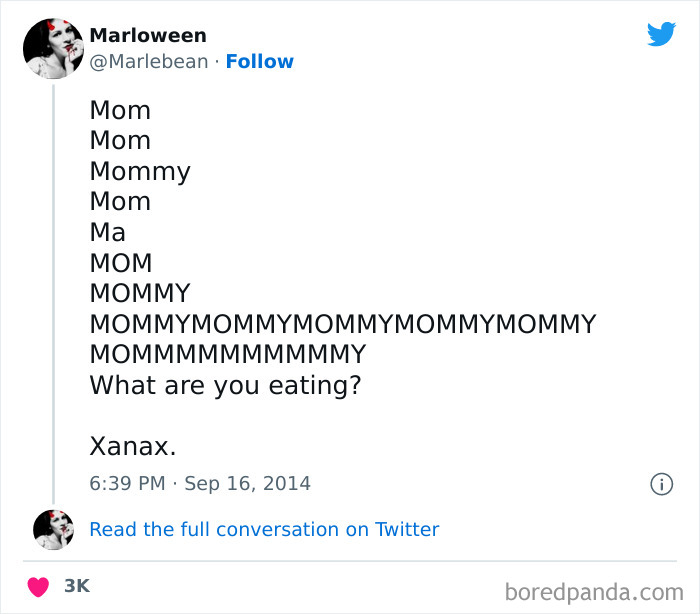Follow the @Marlebean account
The image size is (700, 614).
pos(259,61)
